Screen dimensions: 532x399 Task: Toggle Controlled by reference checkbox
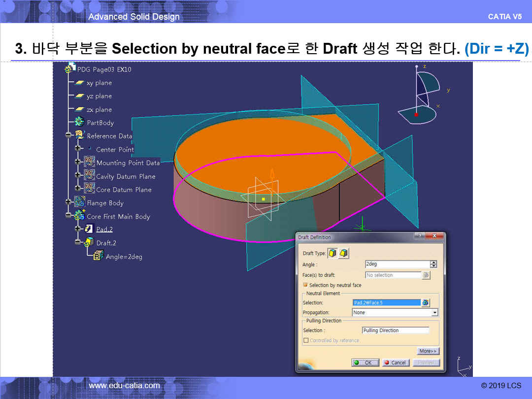click(x=306, y=340)
